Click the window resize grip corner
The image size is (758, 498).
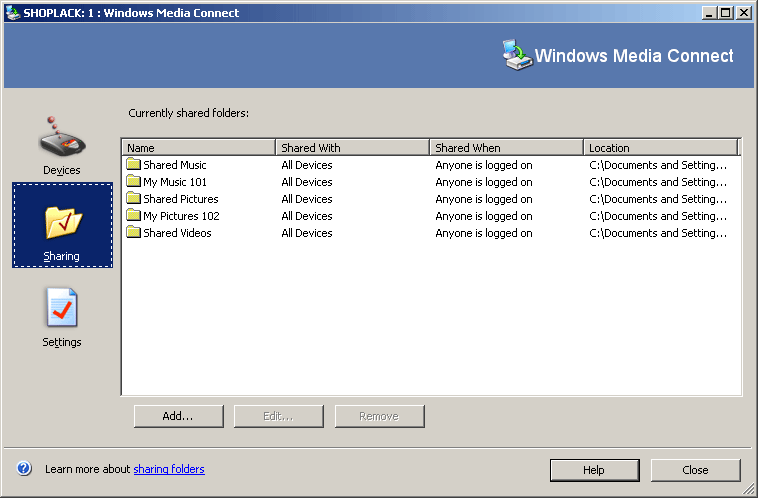pos(747,488)
